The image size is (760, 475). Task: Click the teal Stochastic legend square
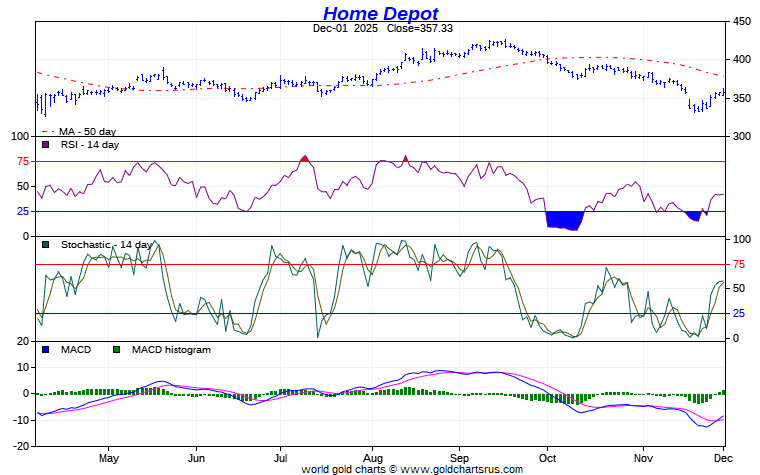pos(45,244)
